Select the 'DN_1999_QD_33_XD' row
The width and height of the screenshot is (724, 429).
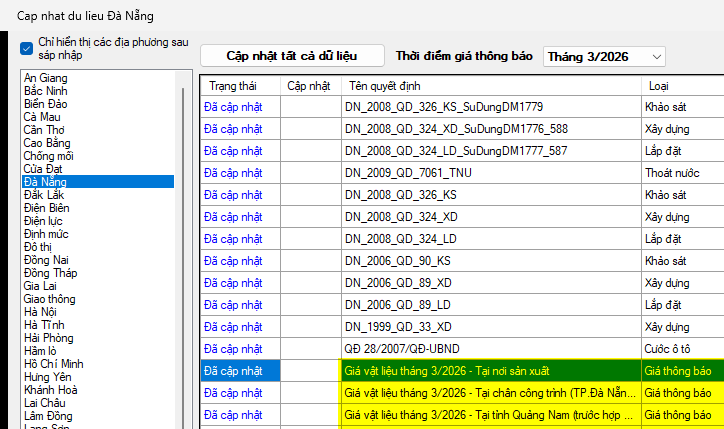point(490,326)
